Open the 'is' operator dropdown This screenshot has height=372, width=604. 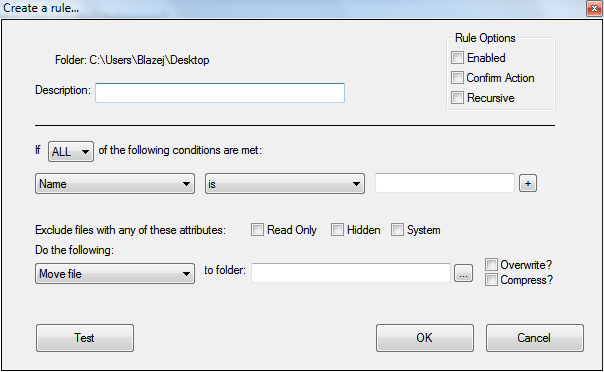point(285,184)
